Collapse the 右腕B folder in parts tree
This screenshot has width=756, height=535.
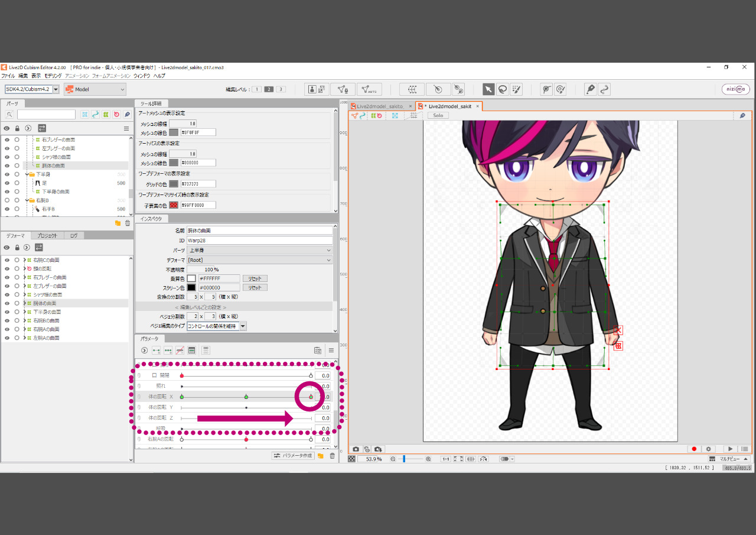tap(27, 200)
